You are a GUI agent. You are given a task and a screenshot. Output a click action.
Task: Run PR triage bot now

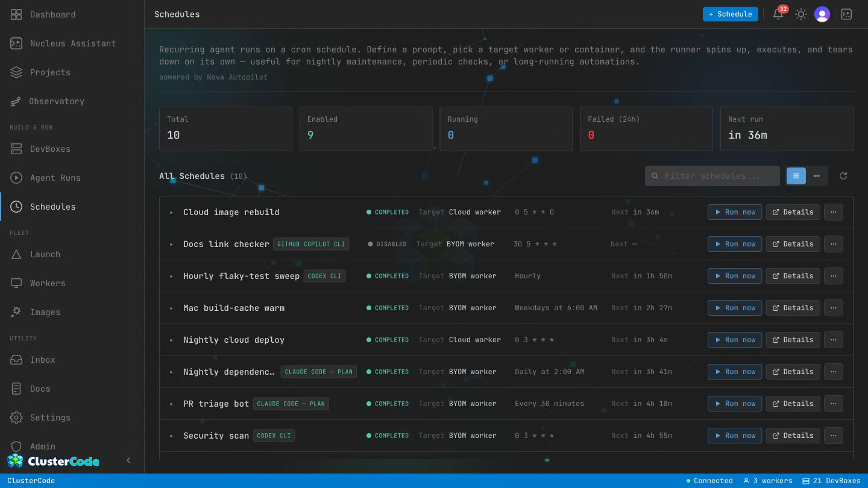coord(735,404)
